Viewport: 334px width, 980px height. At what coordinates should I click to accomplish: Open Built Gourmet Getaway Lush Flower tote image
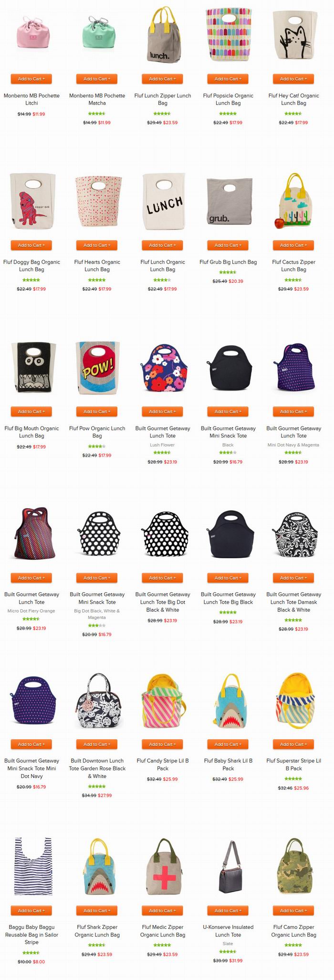click(x=163, y=368)
